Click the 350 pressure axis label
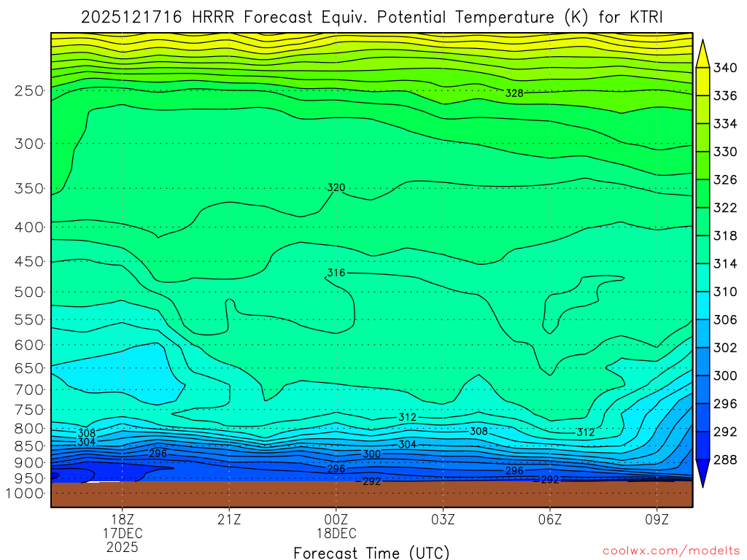Screen dimensions: 747x560 (29, 189)
